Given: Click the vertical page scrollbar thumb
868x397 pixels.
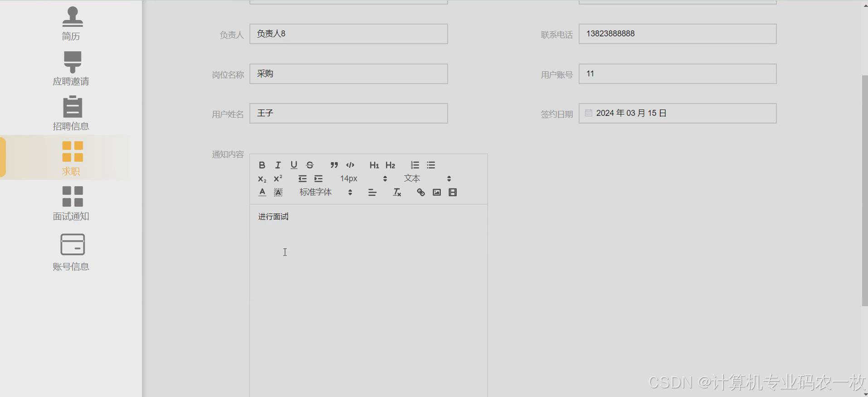Looking at the screenshot, I should [865, 191].
